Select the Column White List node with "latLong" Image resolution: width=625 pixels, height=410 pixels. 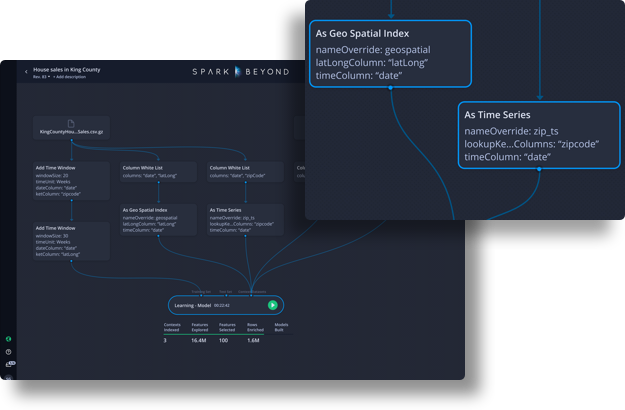pyautogui.click(x=158, y=171)
